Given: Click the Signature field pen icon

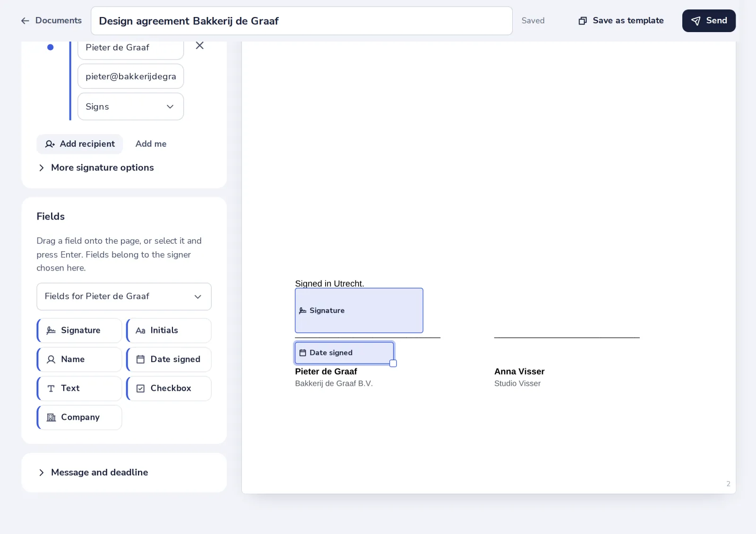Looking at the screenshot, I should [51, 331].
